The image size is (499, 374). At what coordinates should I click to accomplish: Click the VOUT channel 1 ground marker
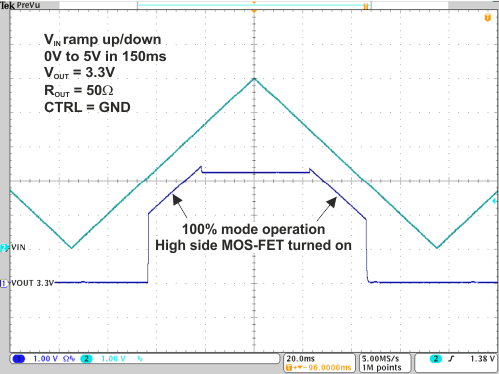[x=4, y=283]
